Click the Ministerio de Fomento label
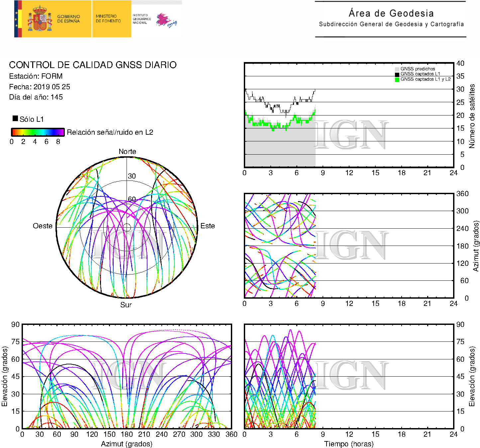 pos(108,19)
